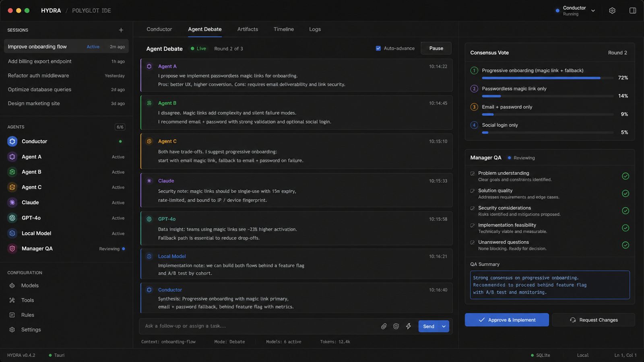The height and width of the screenshot is (362, 644).
Task: Insert a mention with the @ icon
Action: click(396, 326)
